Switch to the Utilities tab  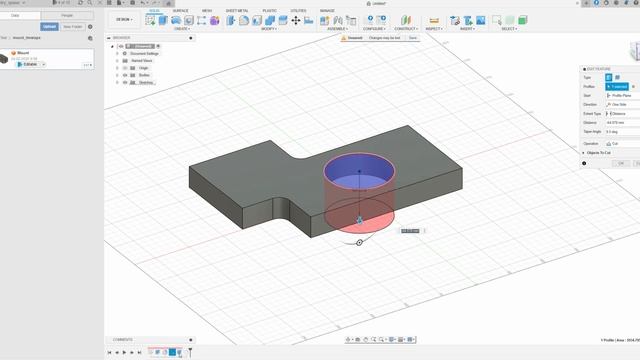(x=298, y=11)
